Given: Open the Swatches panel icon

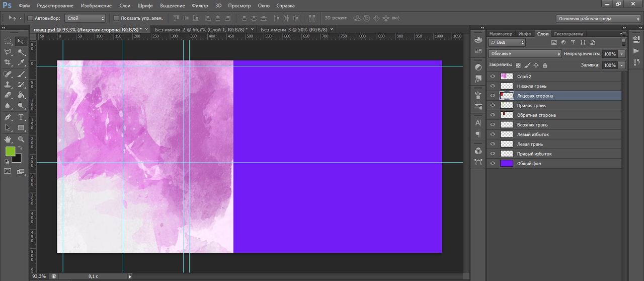Looking at the screenshot, I should [x=478, y=51].
